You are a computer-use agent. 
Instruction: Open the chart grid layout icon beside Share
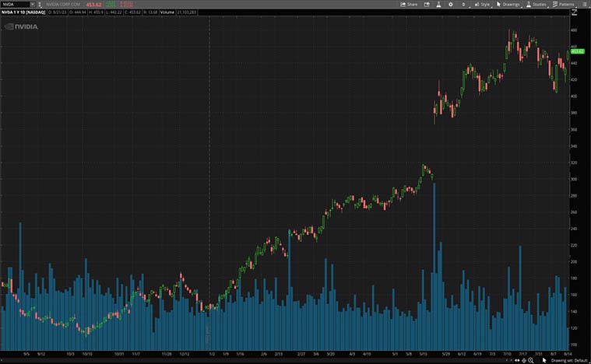coord(427,5)
